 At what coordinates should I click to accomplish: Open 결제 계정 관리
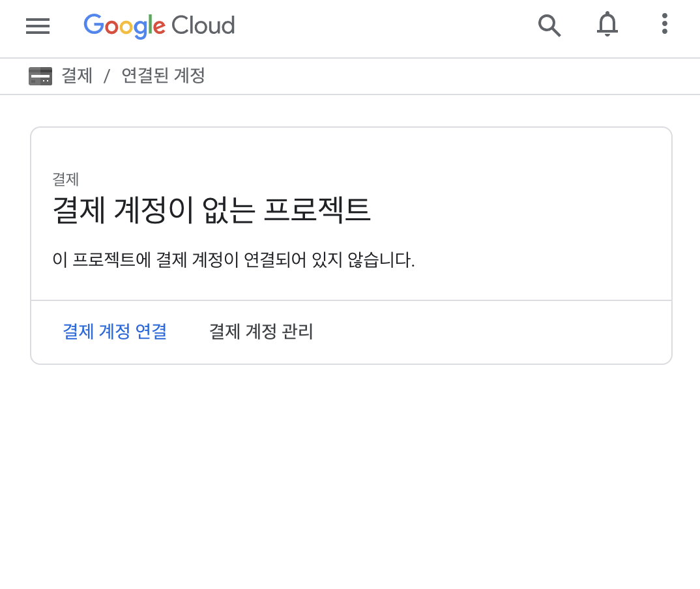point(261,332)
